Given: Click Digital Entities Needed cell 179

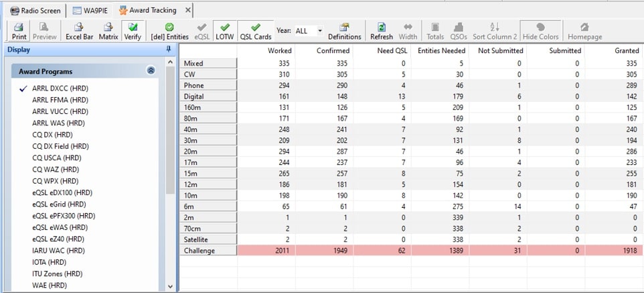Looking at the screenshot, I should pyautogui.click(x=440, y=97).
